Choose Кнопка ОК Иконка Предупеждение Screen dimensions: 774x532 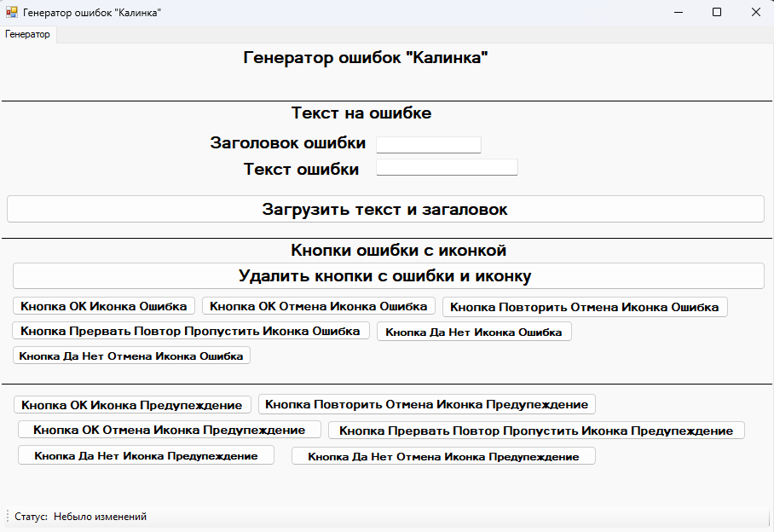pyautogui.click(x=133, y=405)
